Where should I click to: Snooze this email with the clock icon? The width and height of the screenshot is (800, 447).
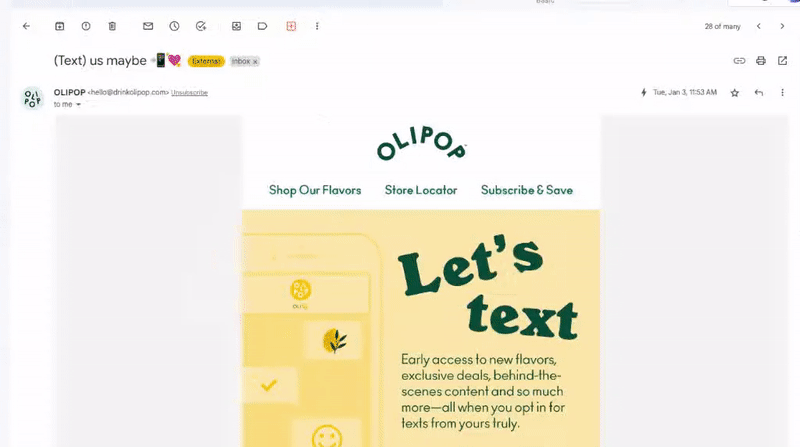[x=174, y=26]
